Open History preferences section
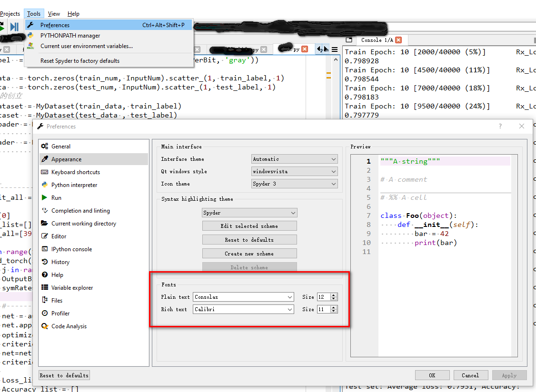 click(94, 262)
